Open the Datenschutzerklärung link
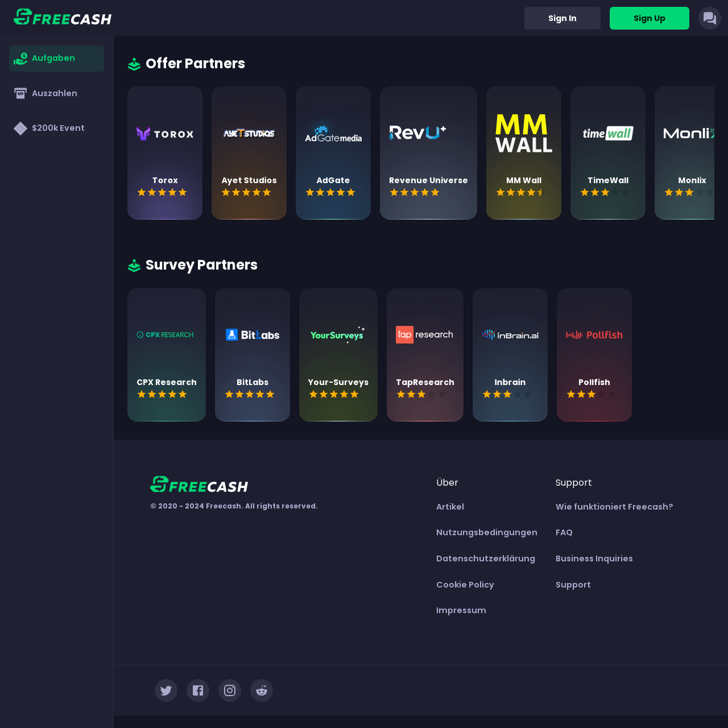 (486, 559)
